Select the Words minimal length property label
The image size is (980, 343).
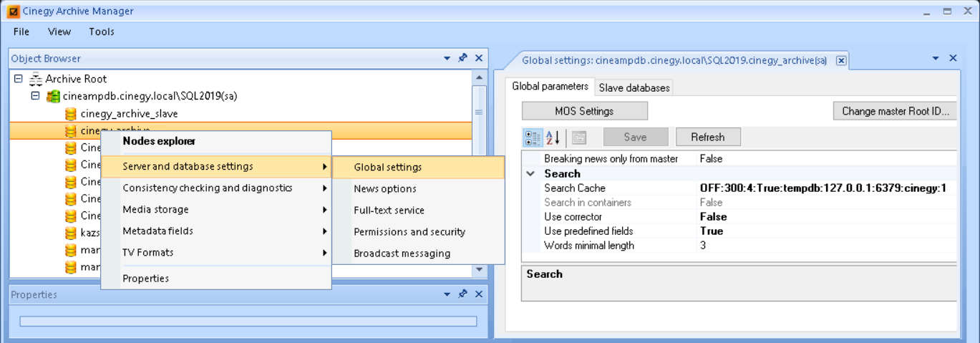pyautogui.click(x=589, y=246)
